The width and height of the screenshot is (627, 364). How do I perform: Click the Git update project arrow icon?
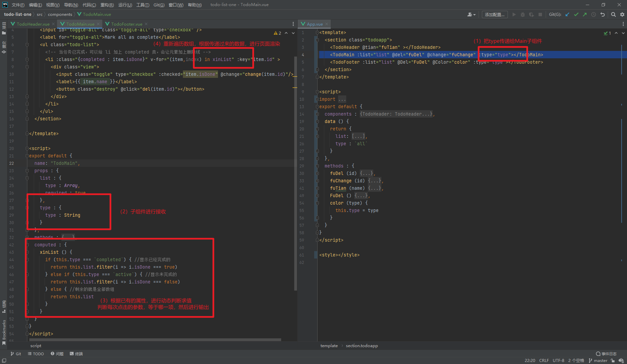coord(567,14)
